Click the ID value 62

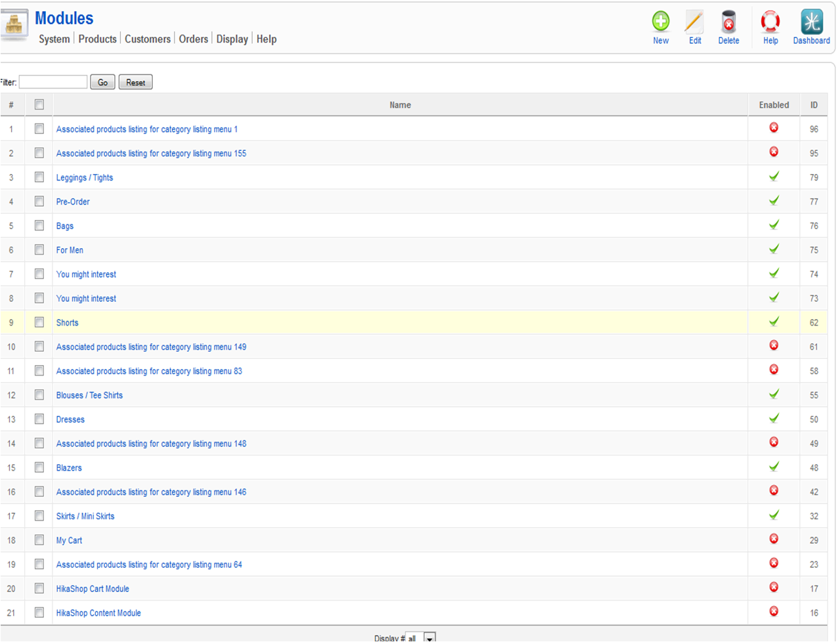(x=814, y=322)
